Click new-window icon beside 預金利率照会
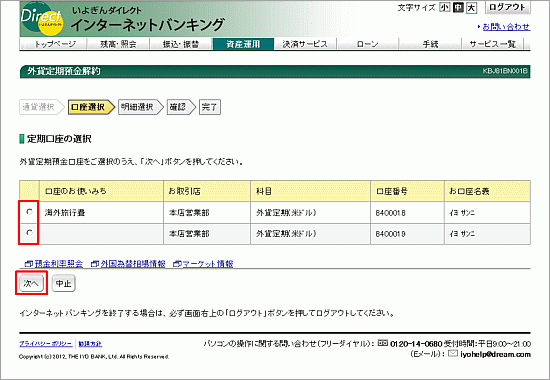Viewport: 550px width, 380px height. coord(29,264)
